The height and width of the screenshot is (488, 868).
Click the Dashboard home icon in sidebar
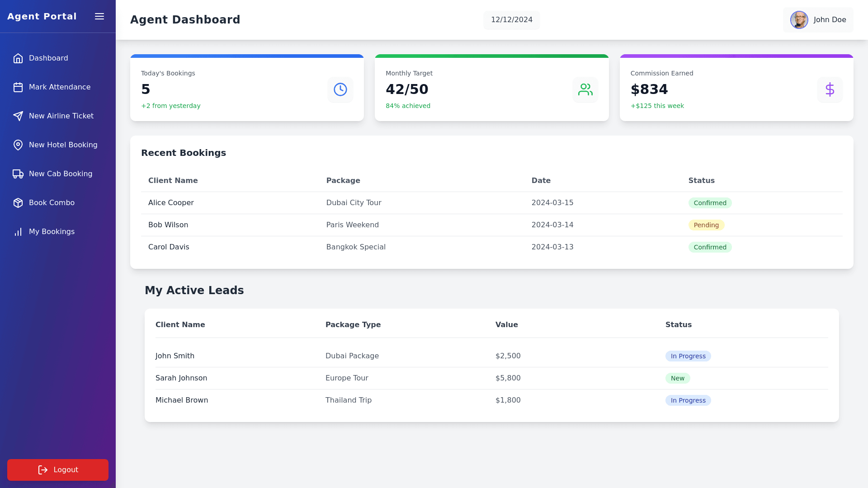[x=18, y=58]
